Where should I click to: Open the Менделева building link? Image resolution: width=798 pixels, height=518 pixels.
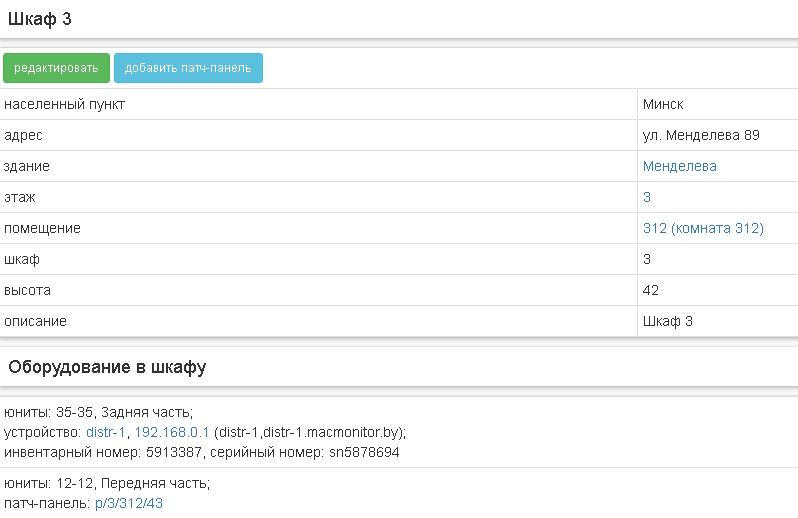click(x=679, y=166)
